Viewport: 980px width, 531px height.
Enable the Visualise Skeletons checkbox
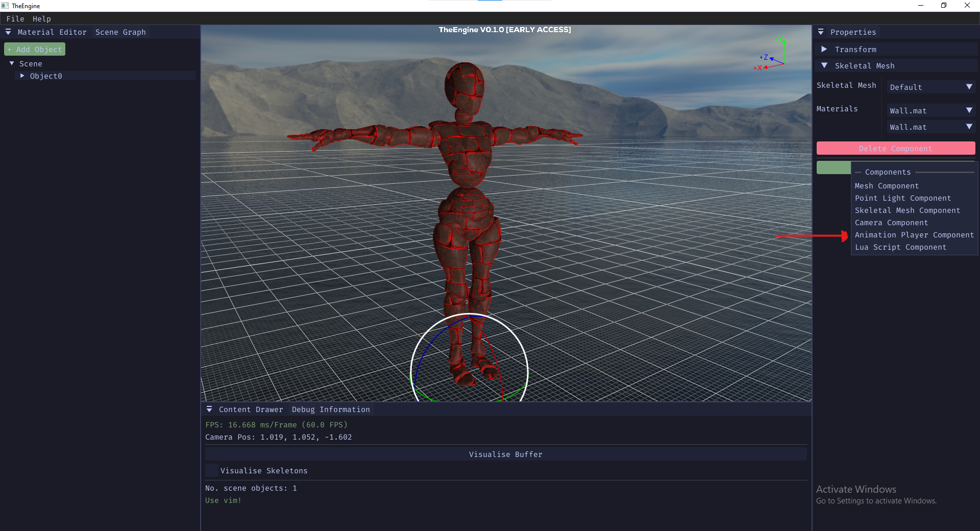[x=212, y=471]
